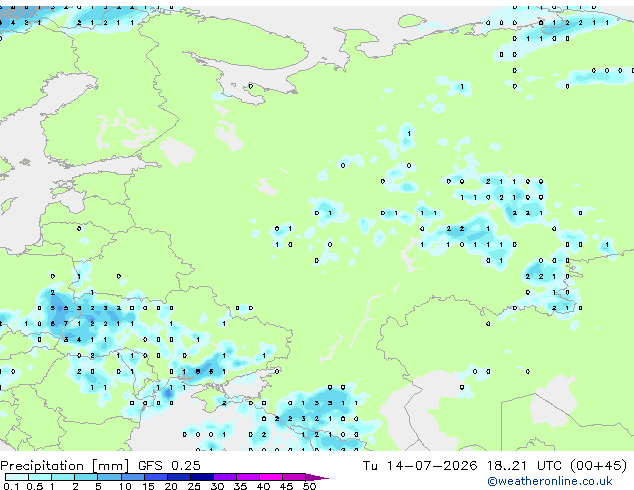This screenshot has height=490, width=634.
Task: Click the 'Tu' weekday text
Action: click(x=370, y=466)
